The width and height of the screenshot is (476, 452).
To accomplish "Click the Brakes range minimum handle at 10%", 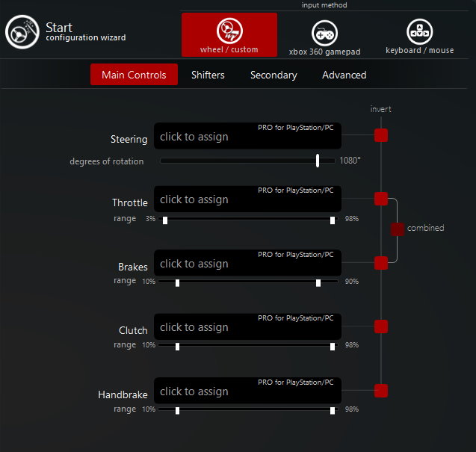I will point(177,283).
